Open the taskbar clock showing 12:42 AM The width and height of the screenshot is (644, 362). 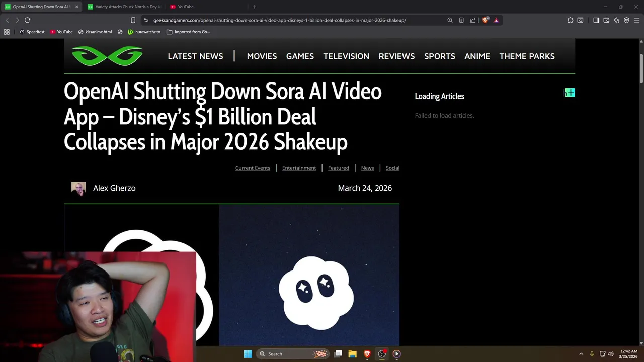pos(628,354)
